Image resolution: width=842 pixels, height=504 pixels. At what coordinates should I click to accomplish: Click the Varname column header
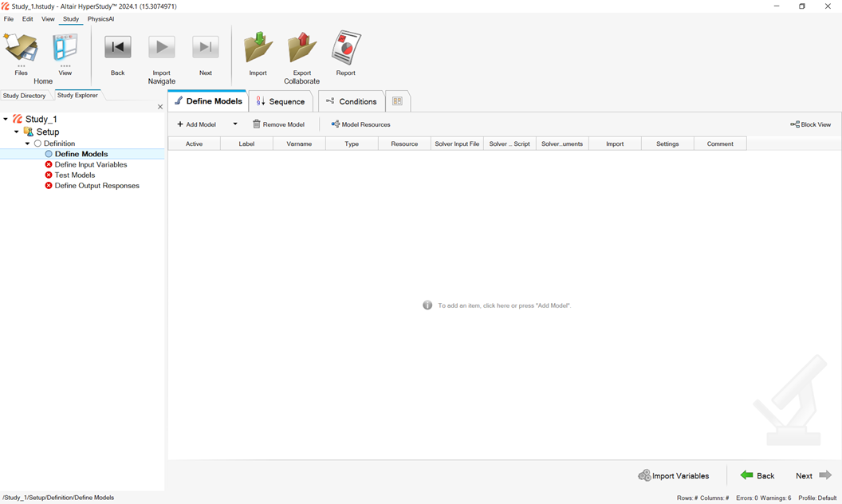click(x=299, y=144)
